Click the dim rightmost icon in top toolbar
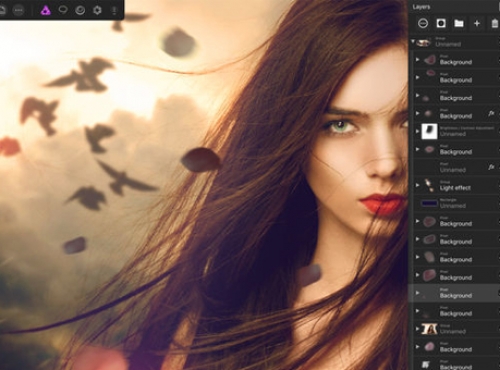Screen dimensions: 500x370 click(x=114, y=10)
